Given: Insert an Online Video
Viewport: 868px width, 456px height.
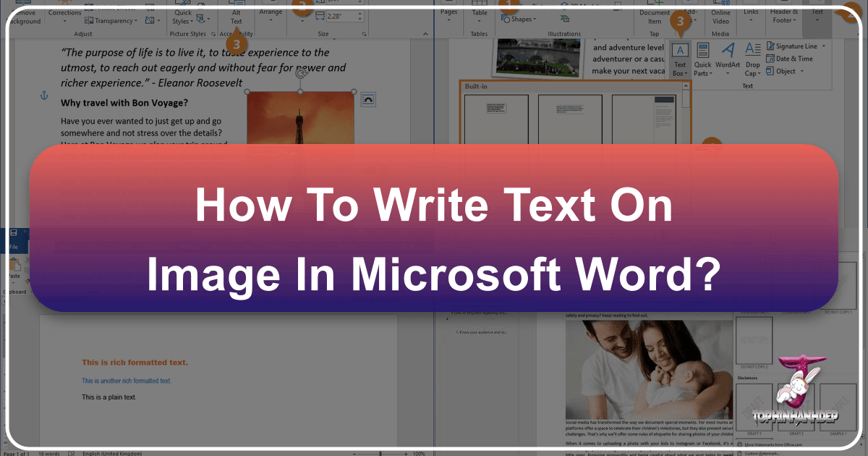Looking at the screenshot, I should tap(720, 16).
